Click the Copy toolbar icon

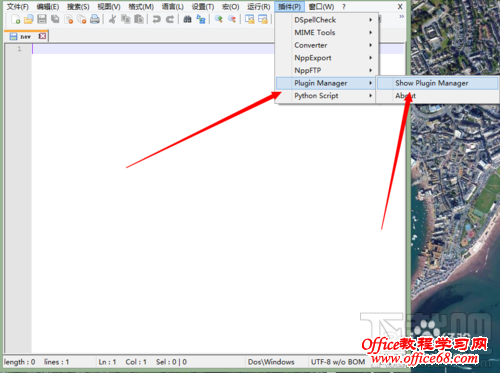click(126, 19)
